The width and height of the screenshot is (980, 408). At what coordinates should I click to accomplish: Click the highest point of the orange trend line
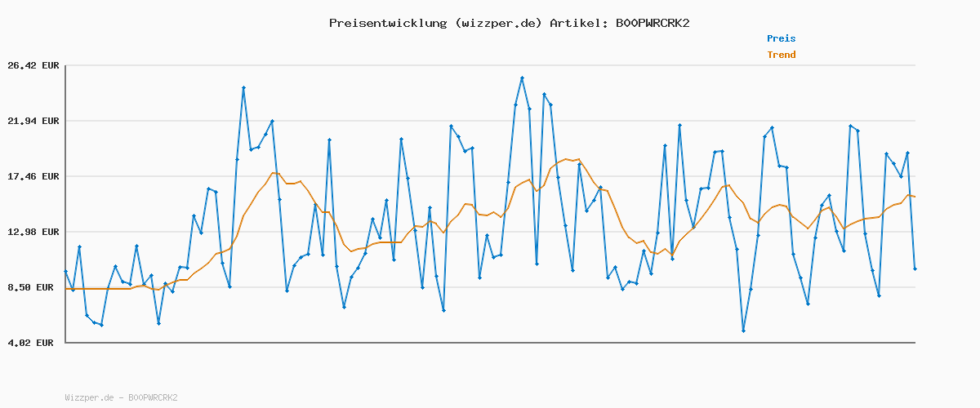click(x=565, y=159)
